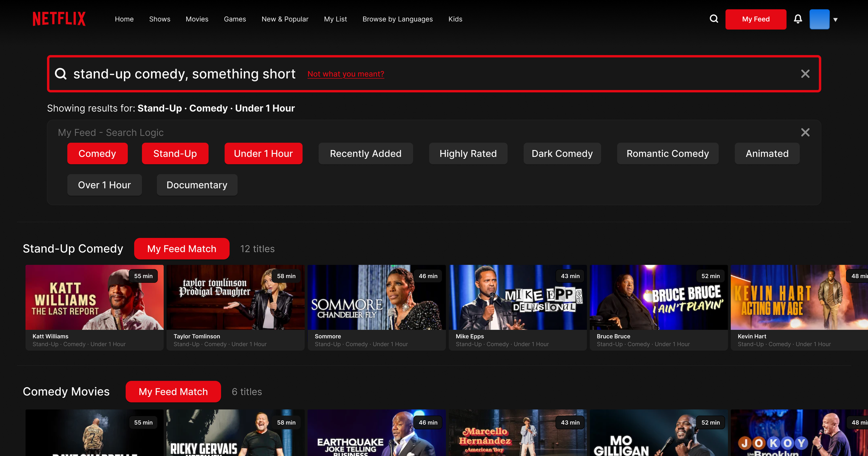Clear the search query with the X
The height and width of the screenshot is (456, 868).
pos(805,74)
